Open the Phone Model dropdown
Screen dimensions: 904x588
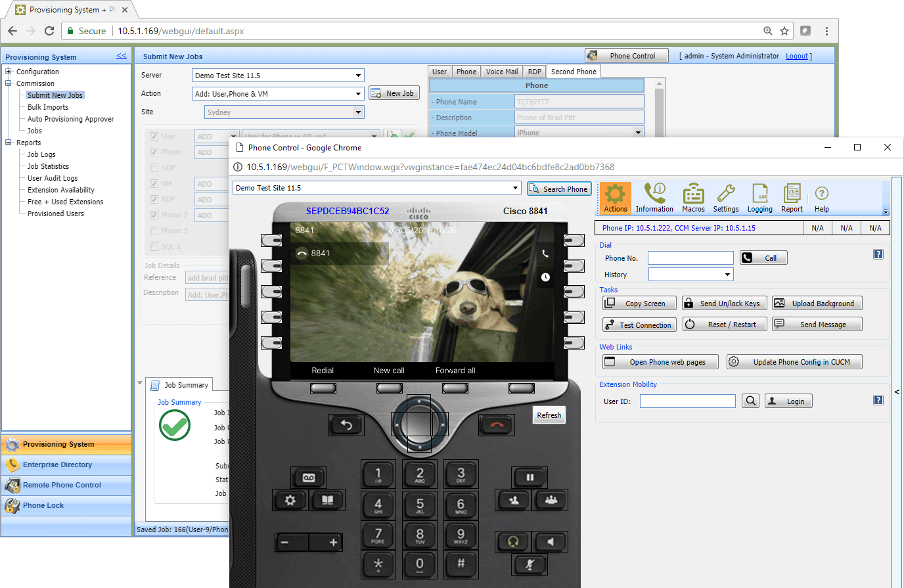point(638,133)
